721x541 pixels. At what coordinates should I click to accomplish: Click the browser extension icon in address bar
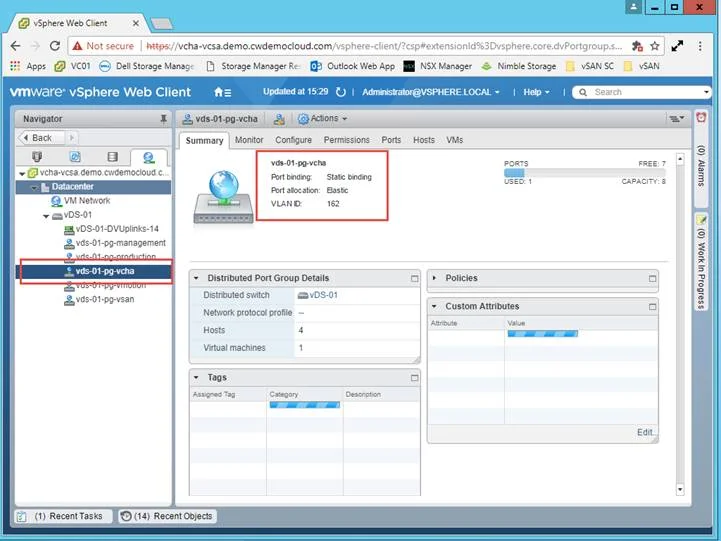[x=637, y=46]
